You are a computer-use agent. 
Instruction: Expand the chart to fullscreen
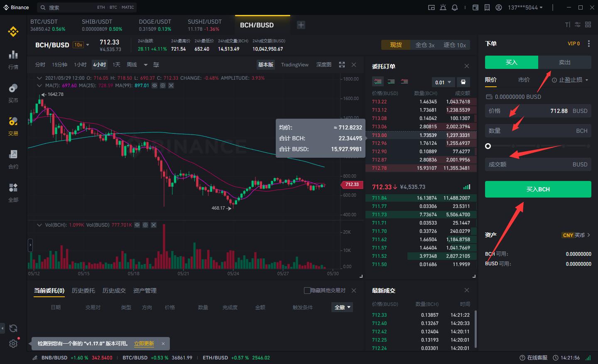[342, 65]
